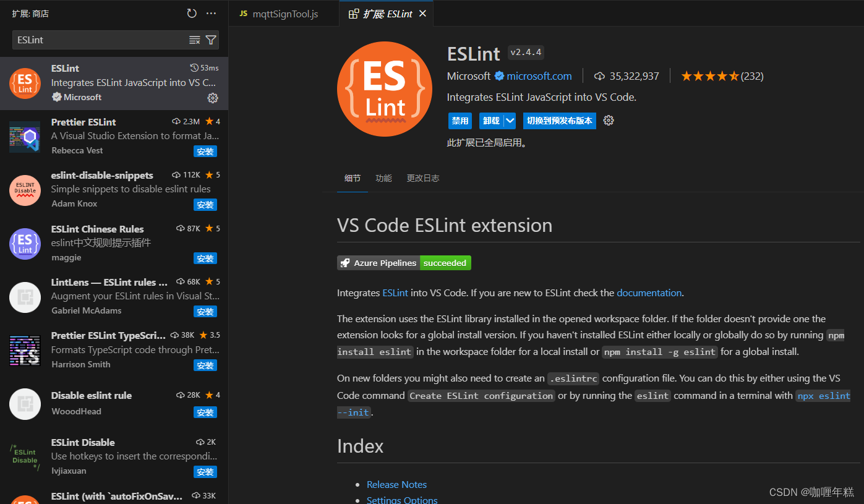Click the manage gear on ESLint search result

(213, 98)
